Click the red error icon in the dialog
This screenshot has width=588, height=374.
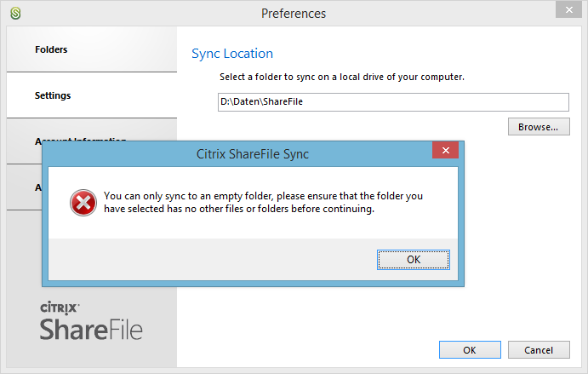[x=83, y=203]
